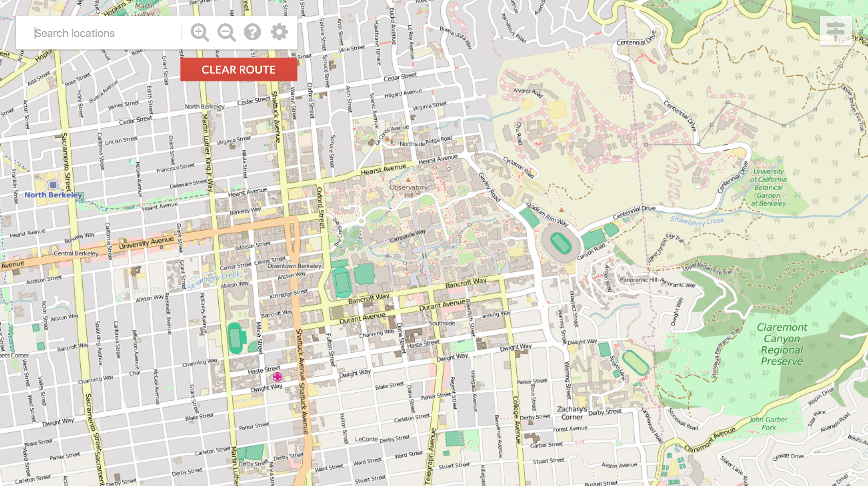
Task: Click the orange peak triangle near Stadium Rim Way
Action: tap(561, 210)
